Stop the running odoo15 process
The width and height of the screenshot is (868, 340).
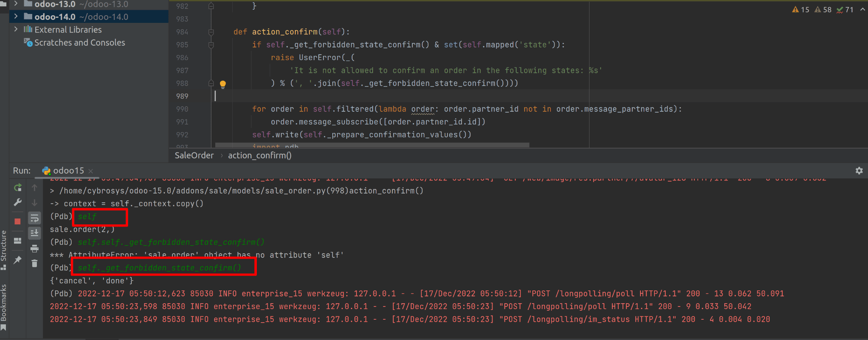[x=17, y=221]
